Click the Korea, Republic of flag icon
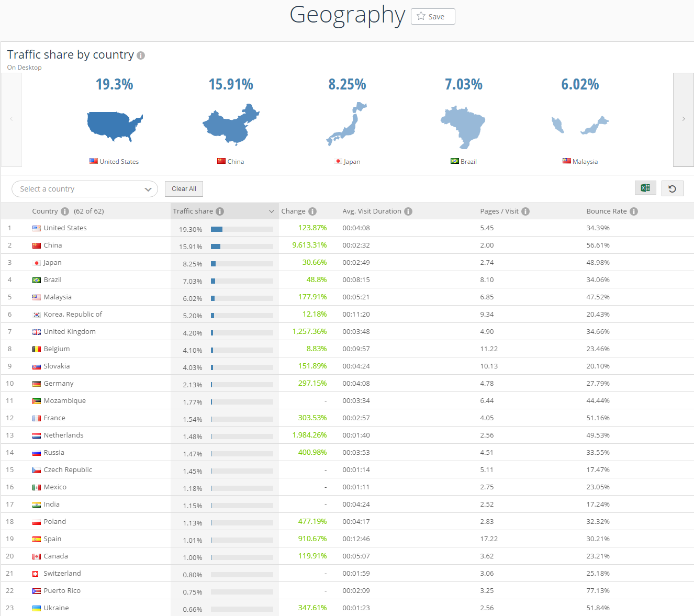The width and height of the screenshot is (694, 616). (37, 315)
